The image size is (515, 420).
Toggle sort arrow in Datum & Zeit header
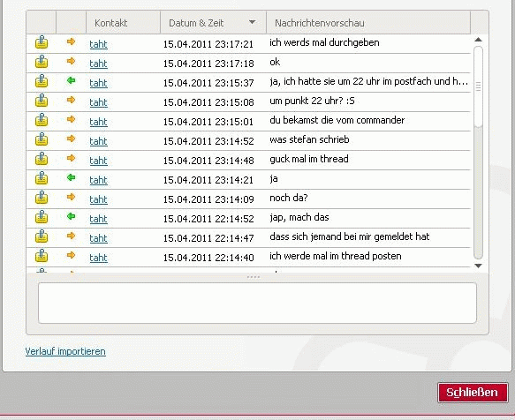tap(253, 22)
